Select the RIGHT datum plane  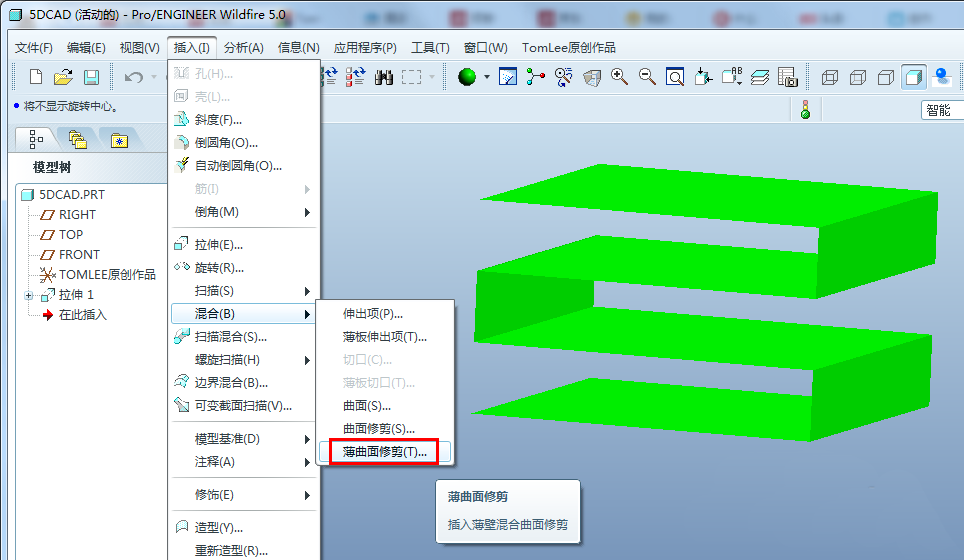pos(77,215)
